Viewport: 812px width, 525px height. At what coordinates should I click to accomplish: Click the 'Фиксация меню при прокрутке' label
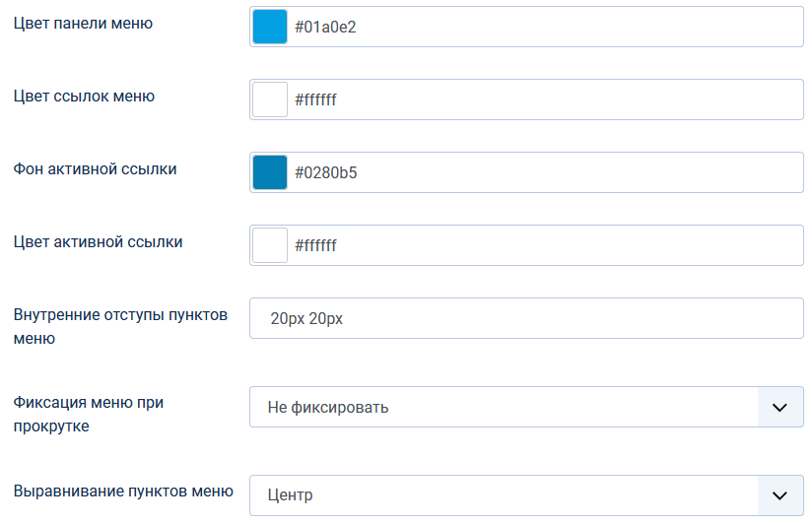(89, 414)
